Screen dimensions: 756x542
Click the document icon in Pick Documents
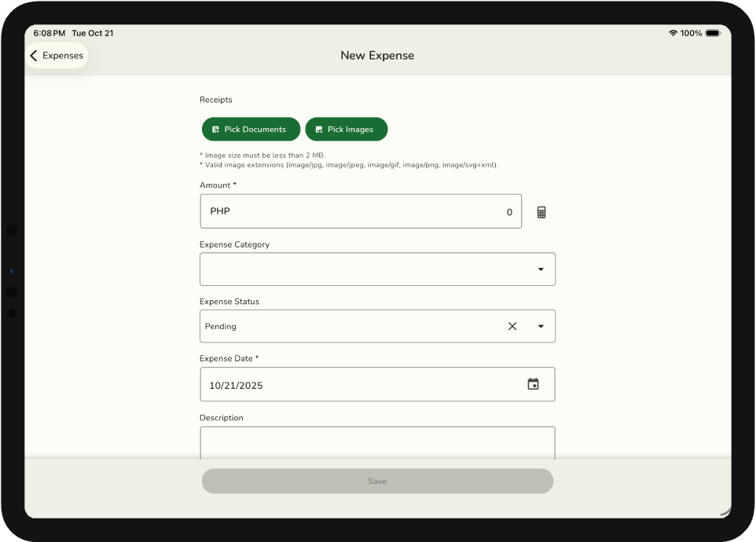(216, 130)
